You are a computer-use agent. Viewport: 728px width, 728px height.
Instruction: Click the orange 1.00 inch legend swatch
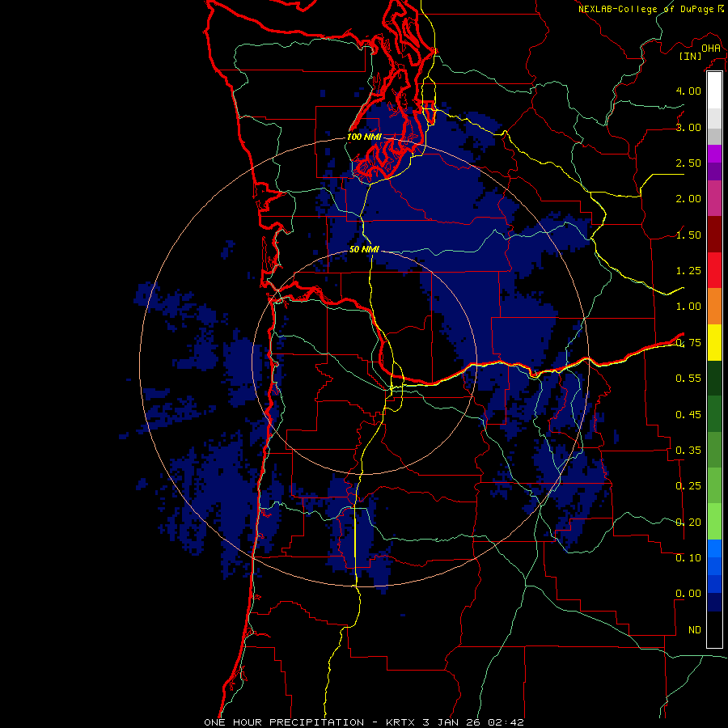[x=714, y=306]
